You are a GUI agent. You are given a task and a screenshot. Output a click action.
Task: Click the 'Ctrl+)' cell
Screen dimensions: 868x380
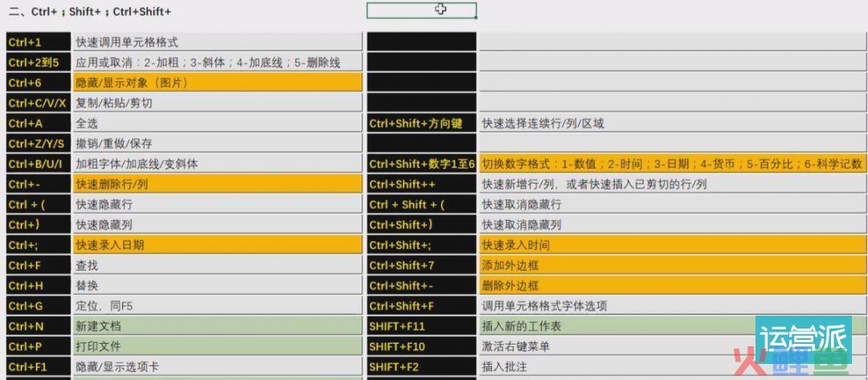39,225
